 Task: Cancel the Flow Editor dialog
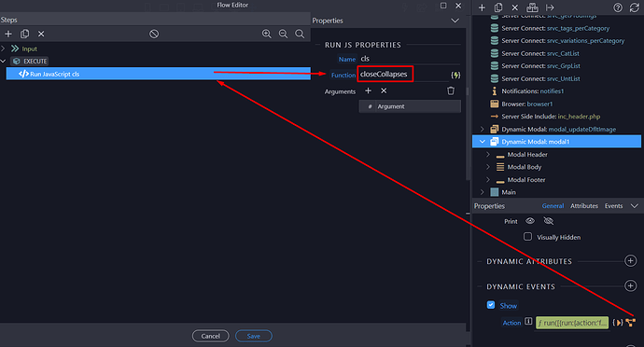210,336
